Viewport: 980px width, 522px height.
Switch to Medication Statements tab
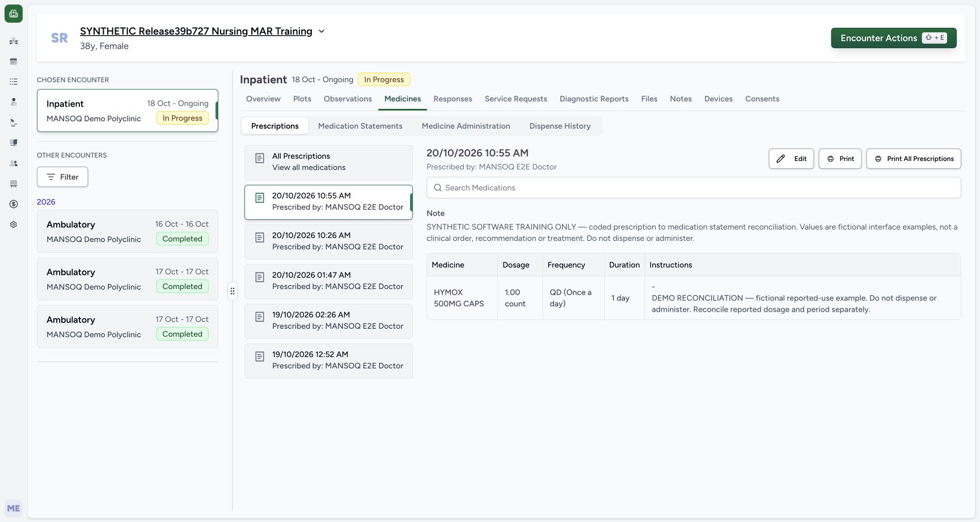[360, 126]
